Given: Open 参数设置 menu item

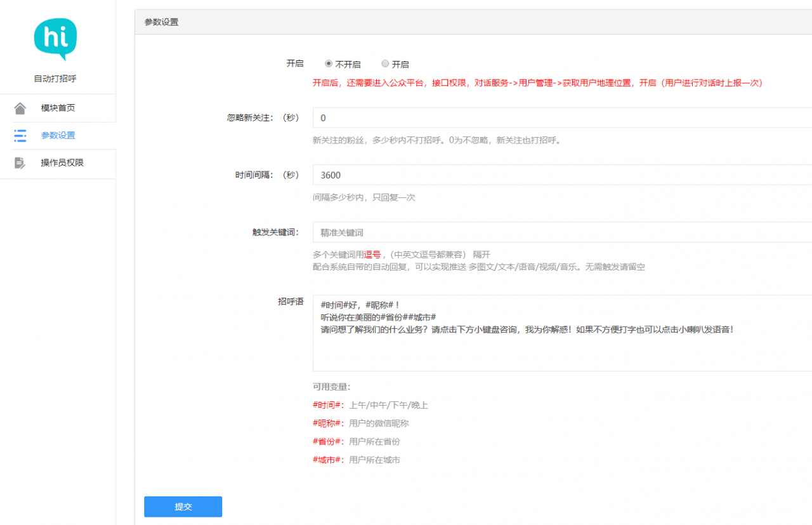Looking at the screenshot, I should (58, 135).
